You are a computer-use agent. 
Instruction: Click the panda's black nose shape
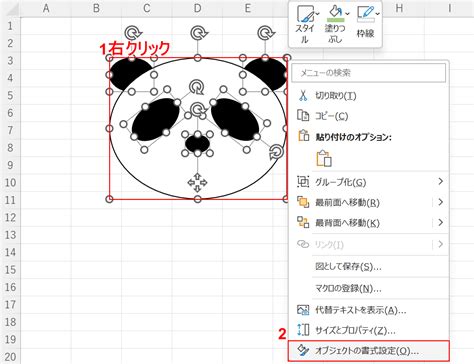(197, 144)
